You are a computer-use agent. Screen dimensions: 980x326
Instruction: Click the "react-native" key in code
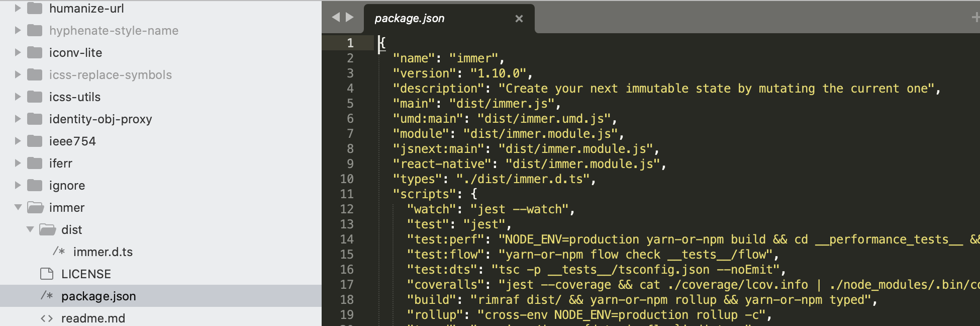click(442, 164)
